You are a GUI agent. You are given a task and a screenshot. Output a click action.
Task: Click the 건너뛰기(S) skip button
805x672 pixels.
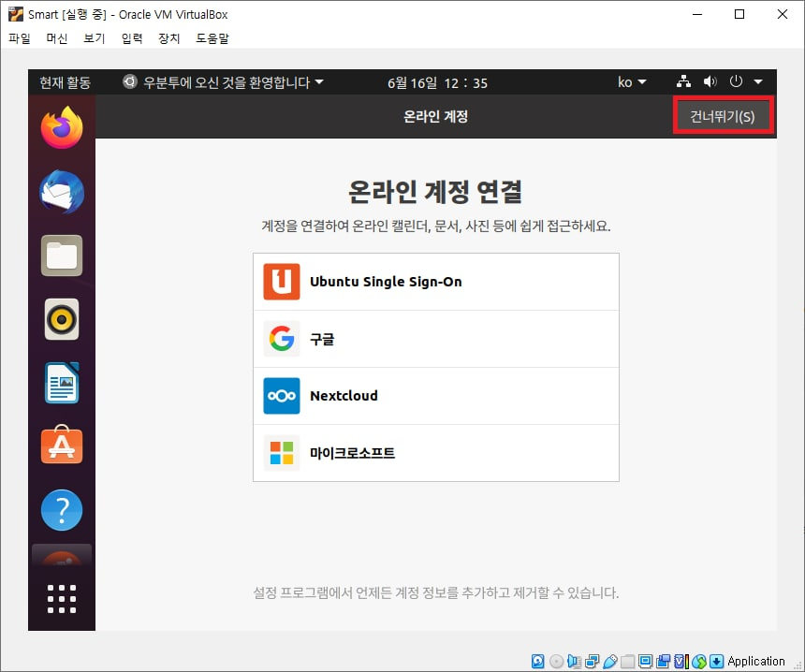(x=723, y=116)
